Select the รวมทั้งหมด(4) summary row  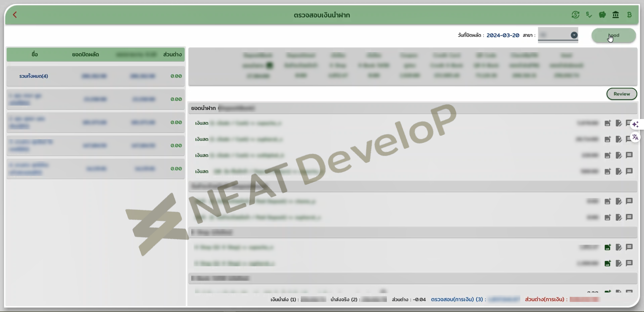(96, 76)
